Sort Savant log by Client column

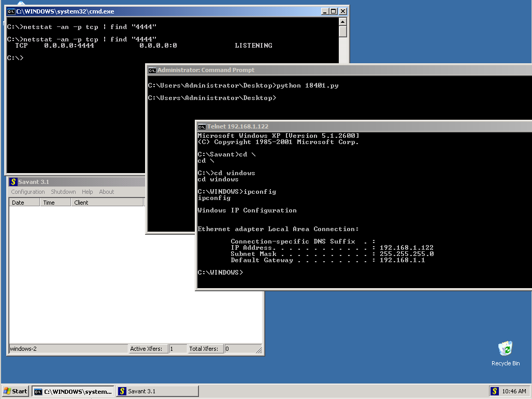pyautogui.click(x=107, y=203)
